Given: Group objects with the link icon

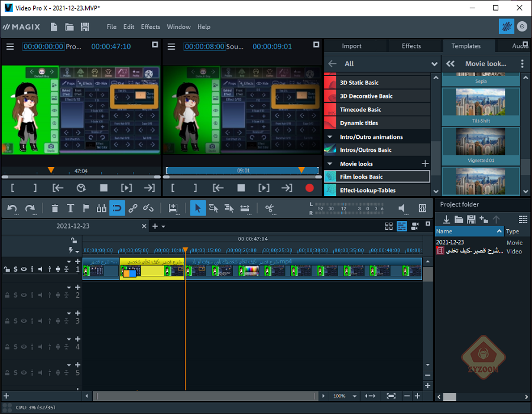Looking at the screenshot, I should click(133, 208).
